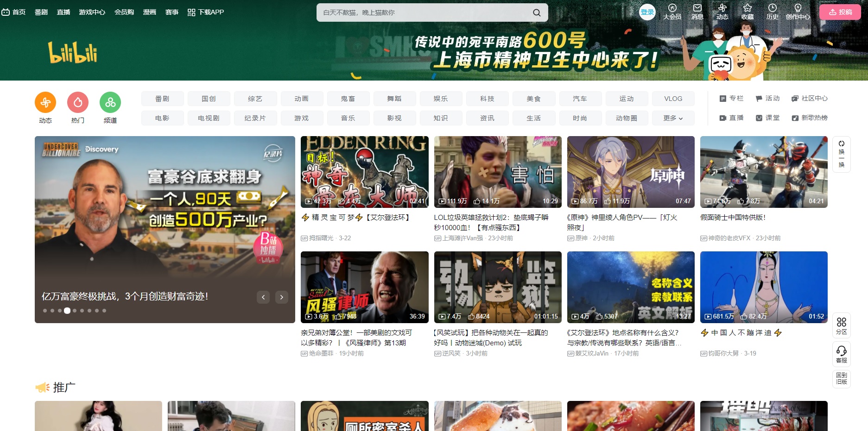The image size is (868, 431).
Task: Select the 舞蹈 category tag
Action: (x=394, y=99)
